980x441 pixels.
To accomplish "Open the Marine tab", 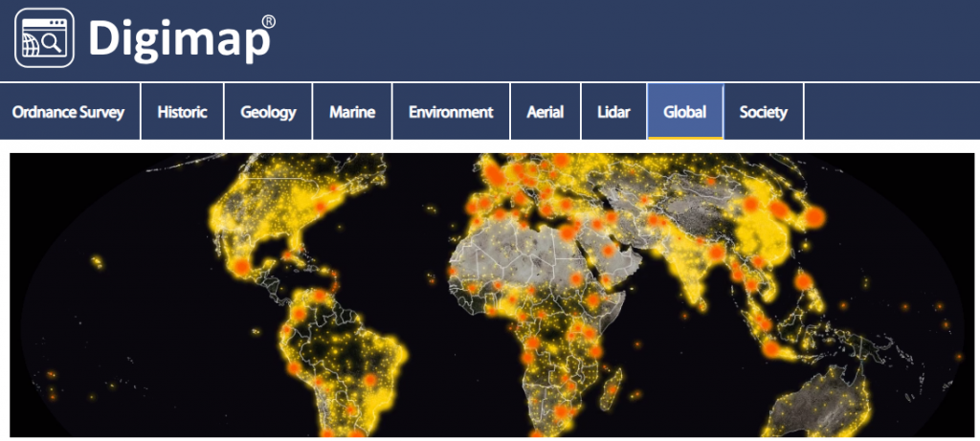I will 352,112.
